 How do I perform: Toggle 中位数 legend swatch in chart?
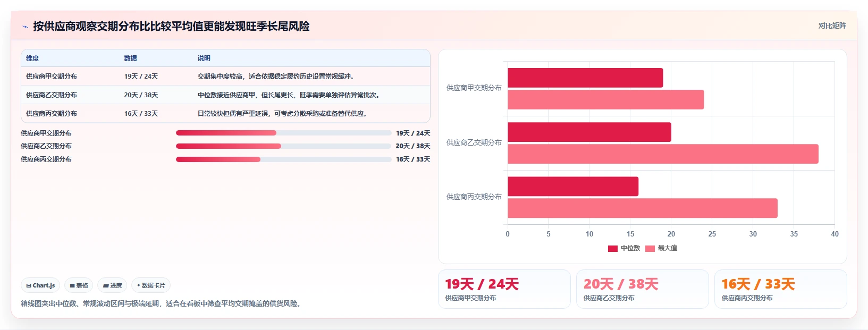click(613, 248)
